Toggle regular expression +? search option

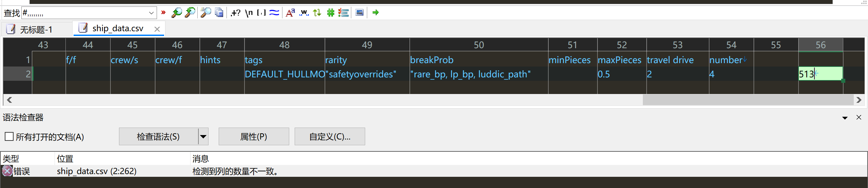pos(235,13)
